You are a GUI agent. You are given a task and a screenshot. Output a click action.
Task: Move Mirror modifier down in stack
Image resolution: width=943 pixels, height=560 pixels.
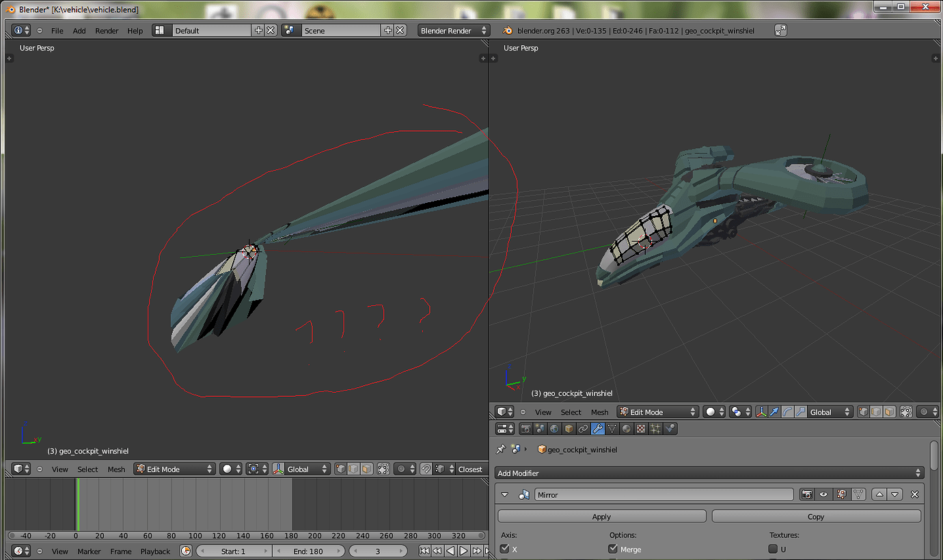point(894,494)
